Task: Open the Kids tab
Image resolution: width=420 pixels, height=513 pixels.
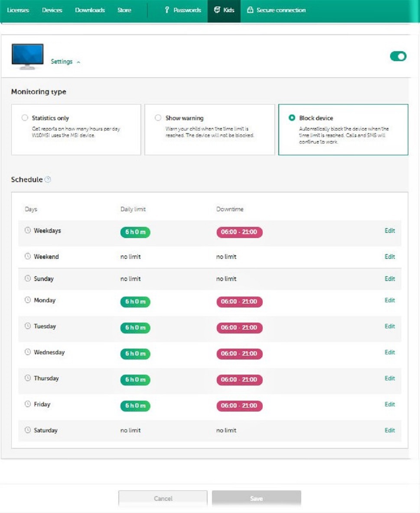Action: (x=224, y=10)
